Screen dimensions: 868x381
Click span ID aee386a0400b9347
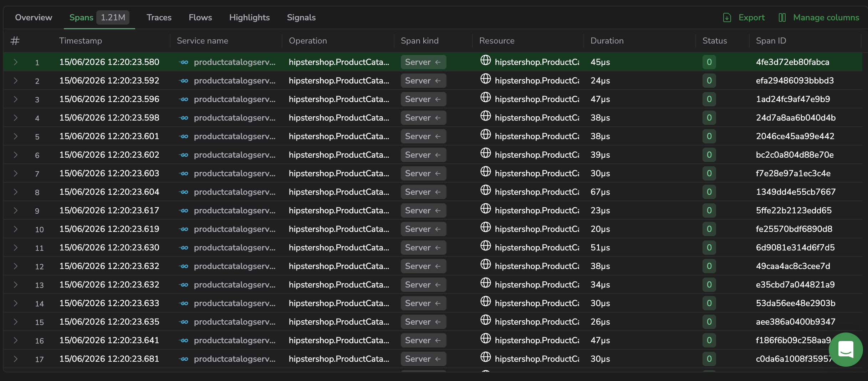tap(796, 322)
